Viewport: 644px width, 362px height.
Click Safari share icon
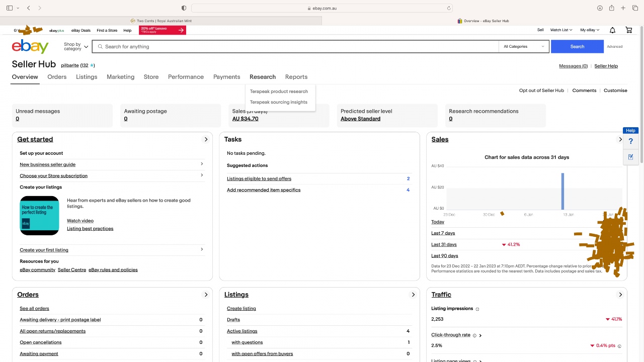[x=611, y=8]
